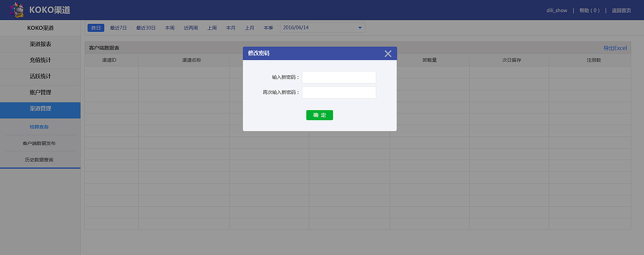
Task: Select the 本月 date filter
Action: pos(230,28)
